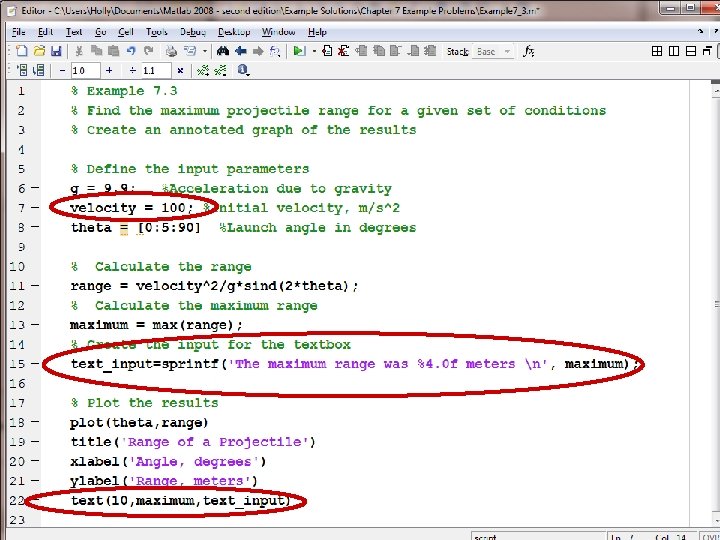Open the run configuration dropdown arrow
The width and height of the screenshot is (720, 540).
314,51
